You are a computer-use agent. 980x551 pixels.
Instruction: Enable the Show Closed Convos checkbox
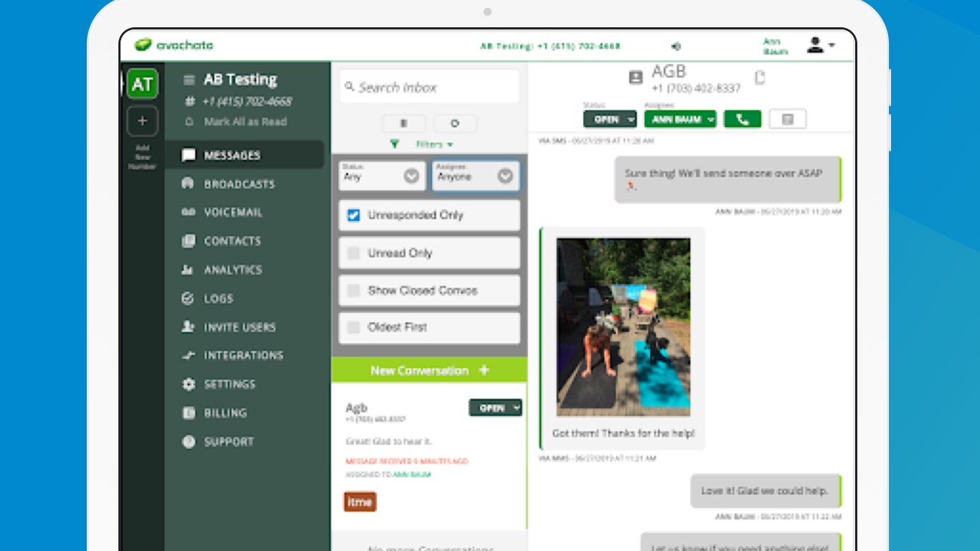click(354, 291)
